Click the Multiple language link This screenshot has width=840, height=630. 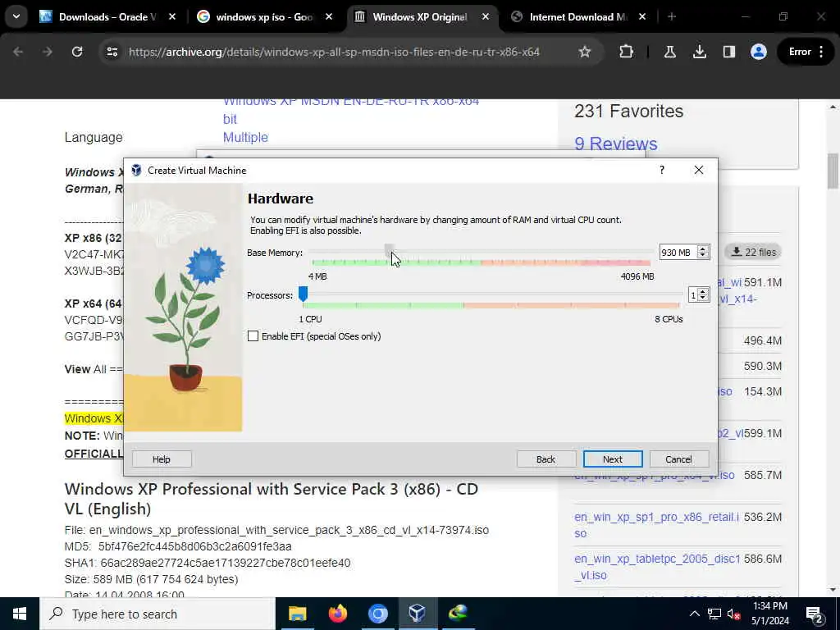[x=245, y=137]
